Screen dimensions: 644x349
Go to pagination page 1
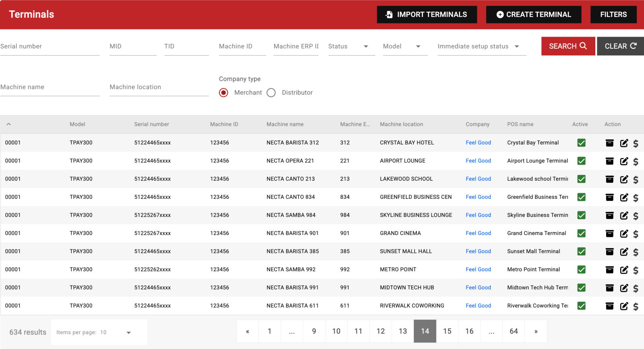pyautogui.click(x=270, y=331)
